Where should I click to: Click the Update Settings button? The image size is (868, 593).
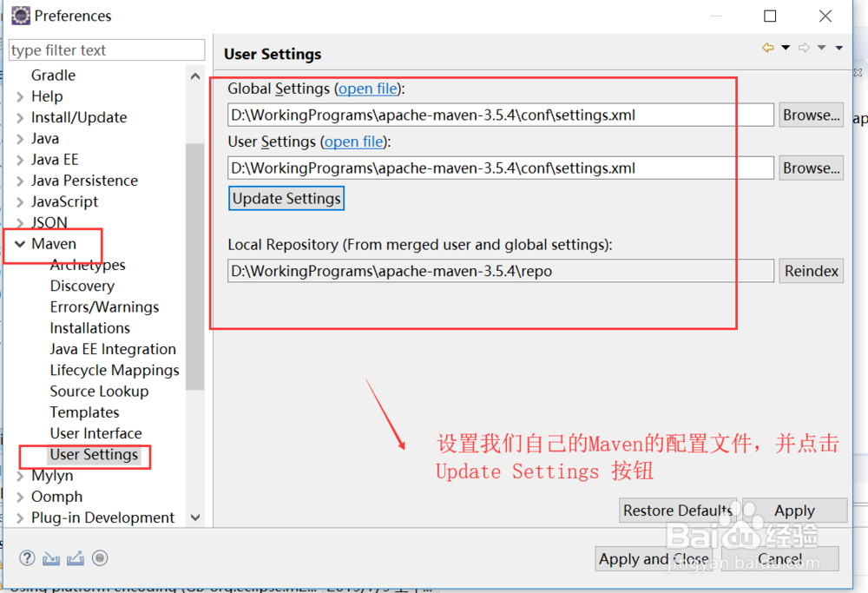pyautogui.click(x=286, y=199)
